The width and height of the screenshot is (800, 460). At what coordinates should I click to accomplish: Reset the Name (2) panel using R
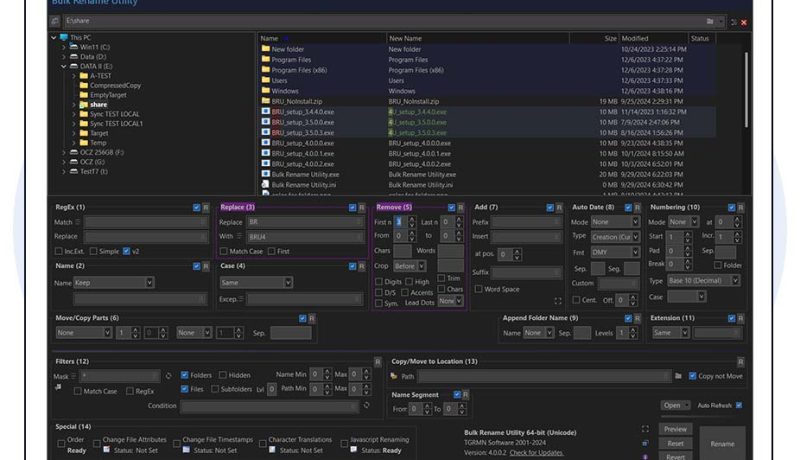click(x=206, y=266)
